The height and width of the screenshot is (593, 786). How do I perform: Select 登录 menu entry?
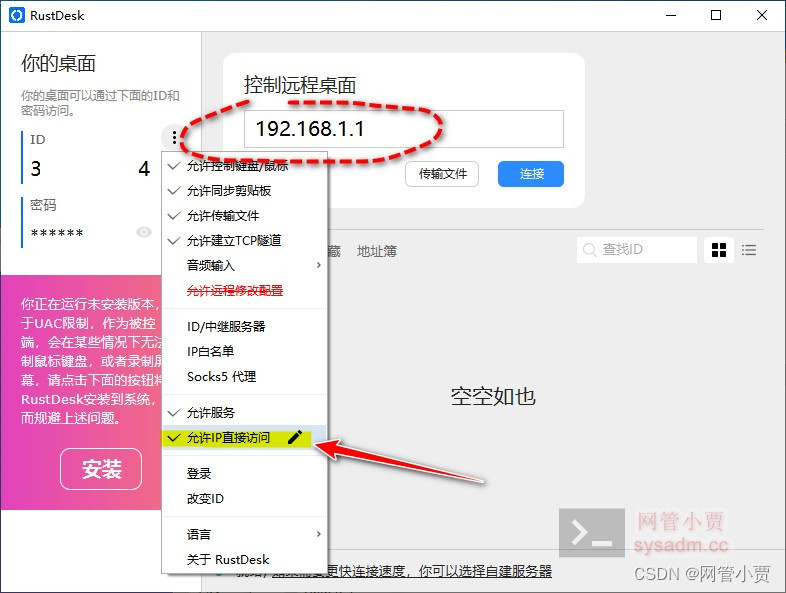tap(245, 474)
